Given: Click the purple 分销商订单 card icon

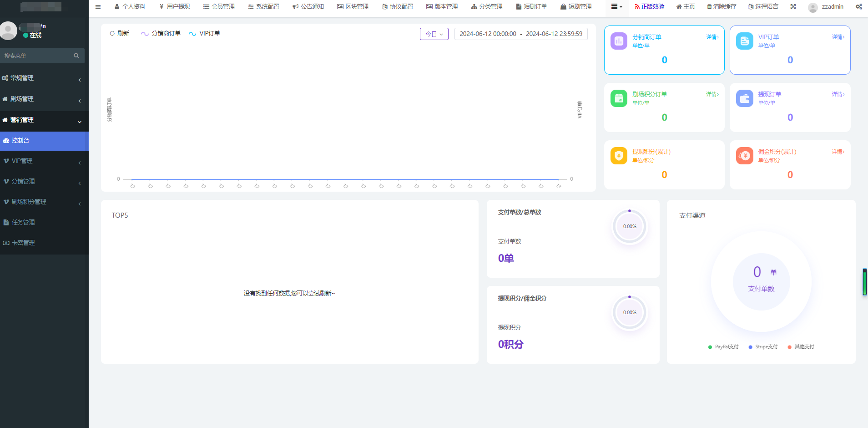Looking at the screenshot, I should [x=619, y=41].
